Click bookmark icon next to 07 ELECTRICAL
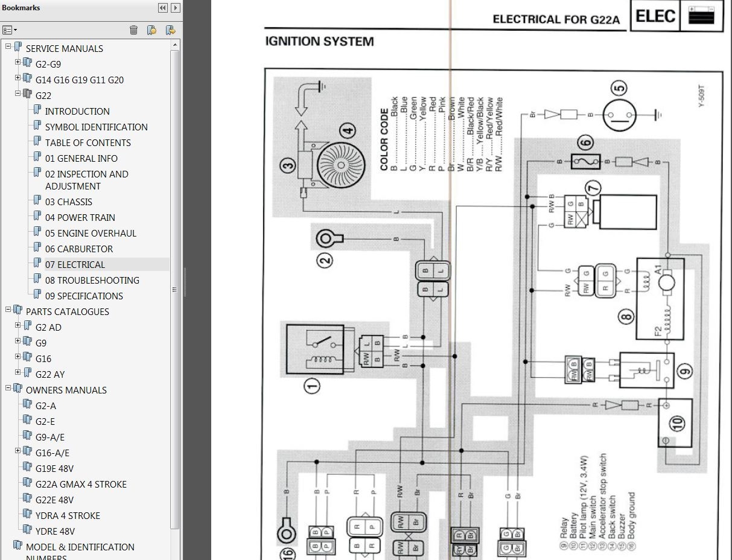Screen dimensions: 732x560 37,264
